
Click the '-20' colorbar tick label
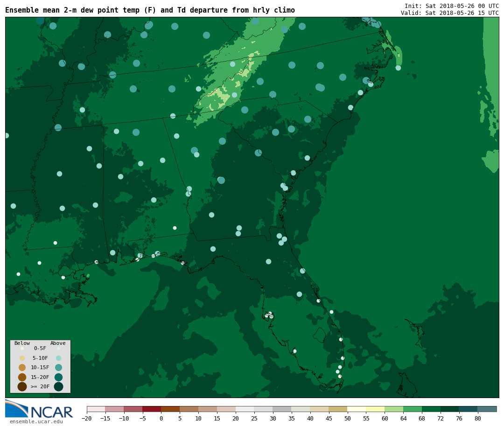[86, 418]
